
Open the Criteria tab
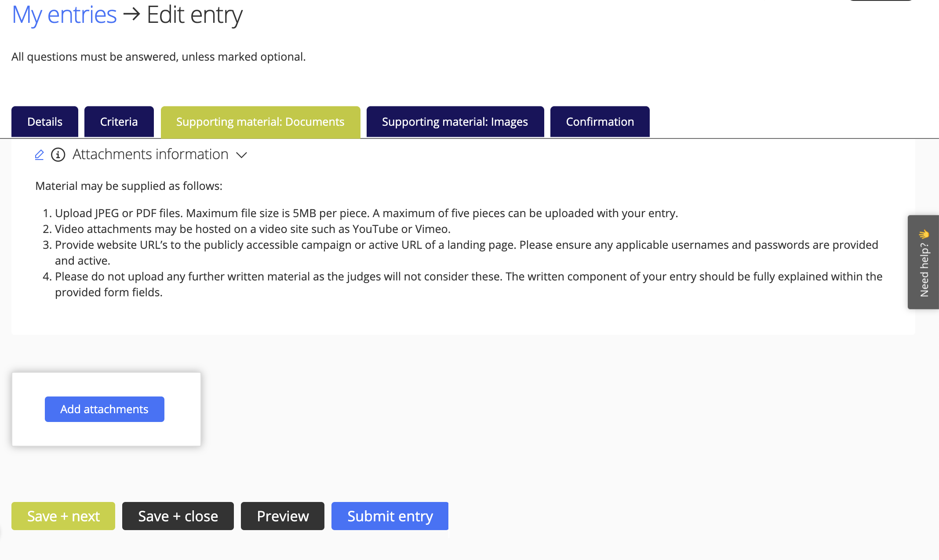pos(119,121)
